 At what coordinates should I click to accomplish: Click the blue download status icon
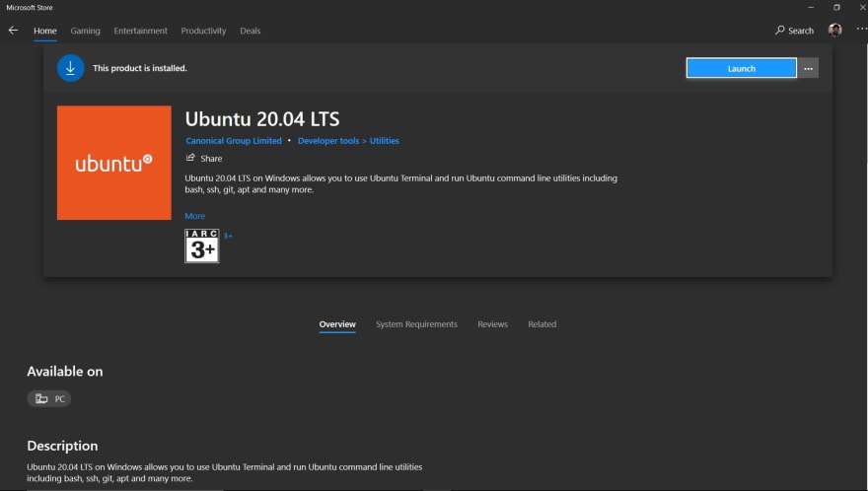pos(70,68)
